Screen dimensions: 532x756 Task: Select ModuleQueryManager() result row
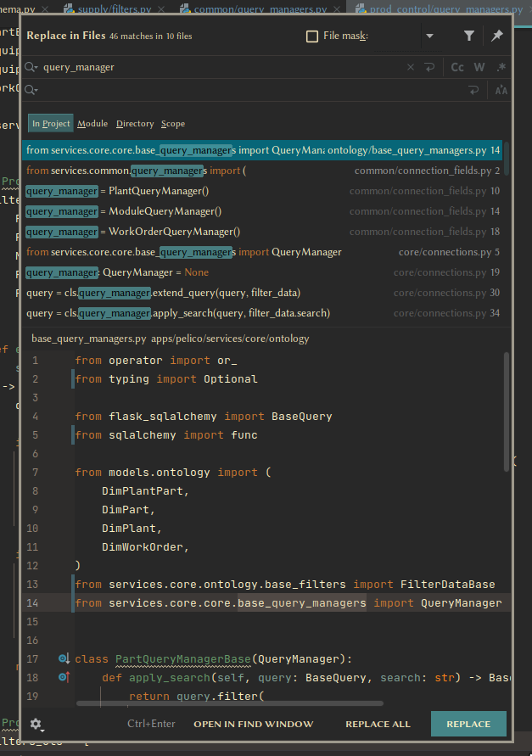[262, 211]
